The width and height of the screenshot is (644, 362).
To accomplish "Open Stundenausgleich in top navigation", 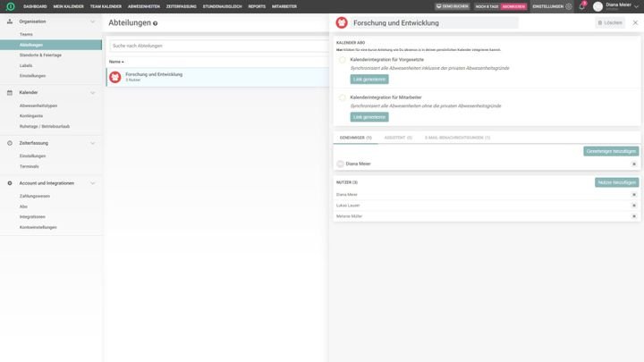I will (x=222, y=6).
